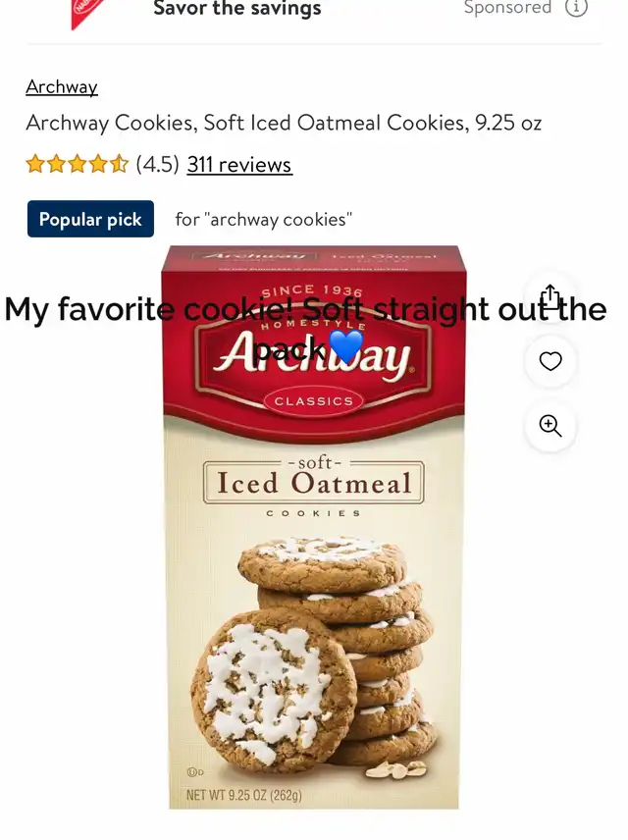Click the blue heart emoji in caption
Viewport: 628px width, 840px height.
click(x=346, y=346)
